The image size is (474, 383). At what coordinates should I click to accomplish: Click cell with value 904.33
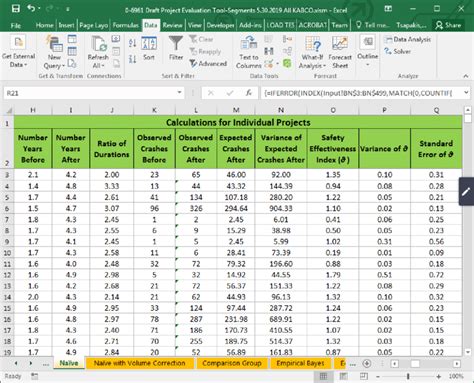click(281, 208)
